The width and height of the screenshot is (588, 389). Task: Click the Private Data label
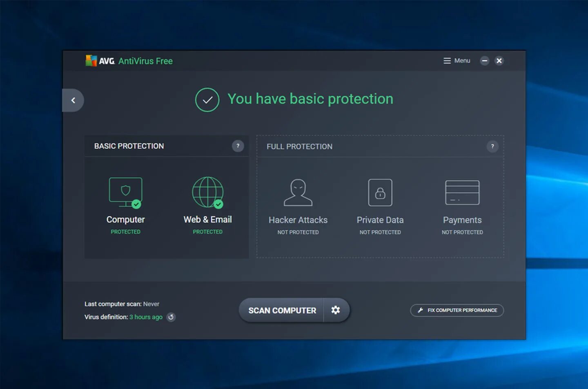(380, 220)
